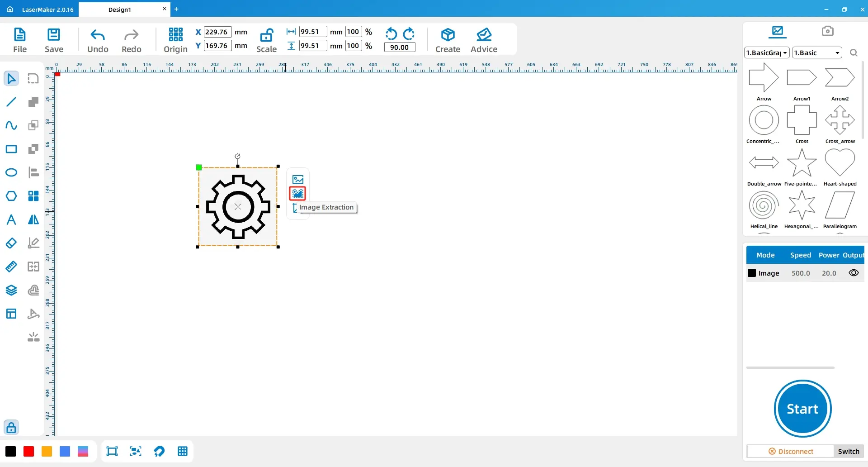Open the File menu
Viewport: 868px width, 467px height.
click(20, 40)
